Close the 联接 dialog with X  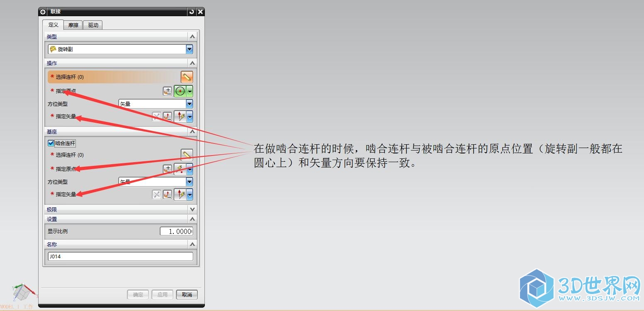(x=200, y=12)
